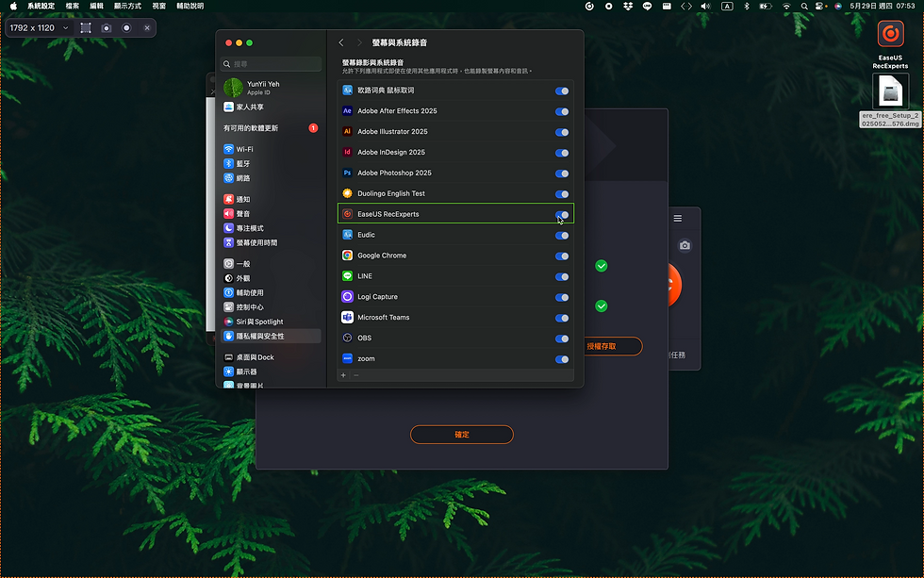The height and width of the screenshot is (578, 924).
Task: Select Privacy & Security (隱私權與安全性) in sidebar
Action: click(x=272, y=336)
